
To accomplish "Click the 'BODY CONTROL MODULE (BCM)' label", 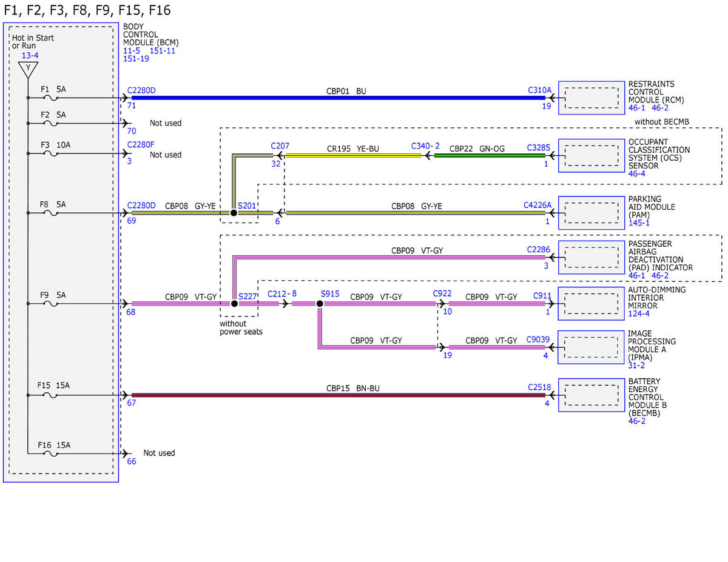I will [x=151, y=35].
